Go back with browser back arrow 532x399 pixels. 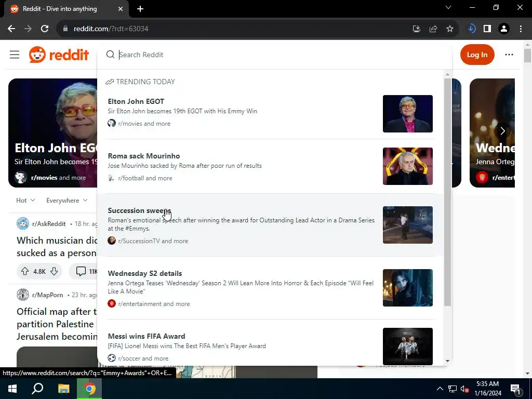click(11, 29)
